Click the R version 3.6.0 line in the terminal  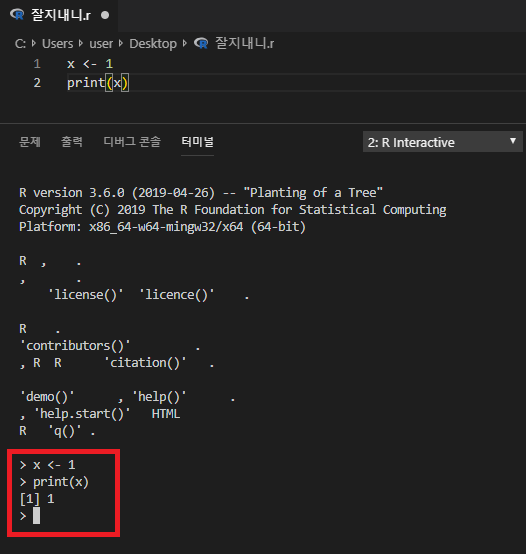click(x=201, y=193)
